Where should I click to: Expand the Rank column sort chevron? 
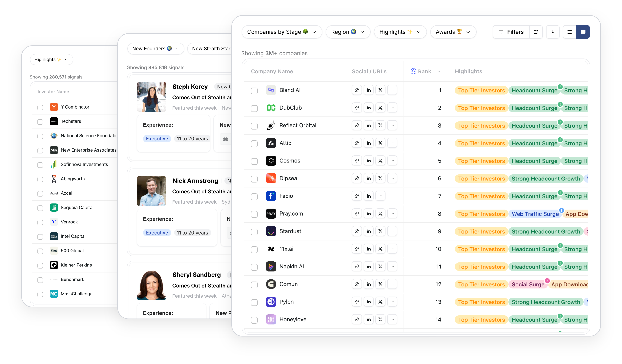tap(439, 71)
